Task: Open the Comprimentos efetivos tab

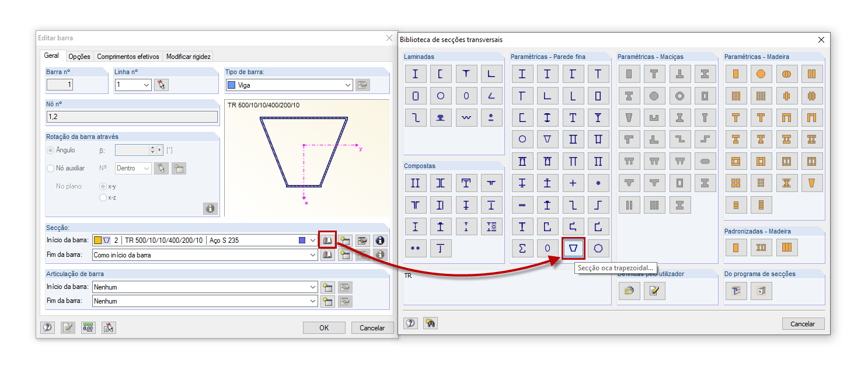Action: pos(128,57)
